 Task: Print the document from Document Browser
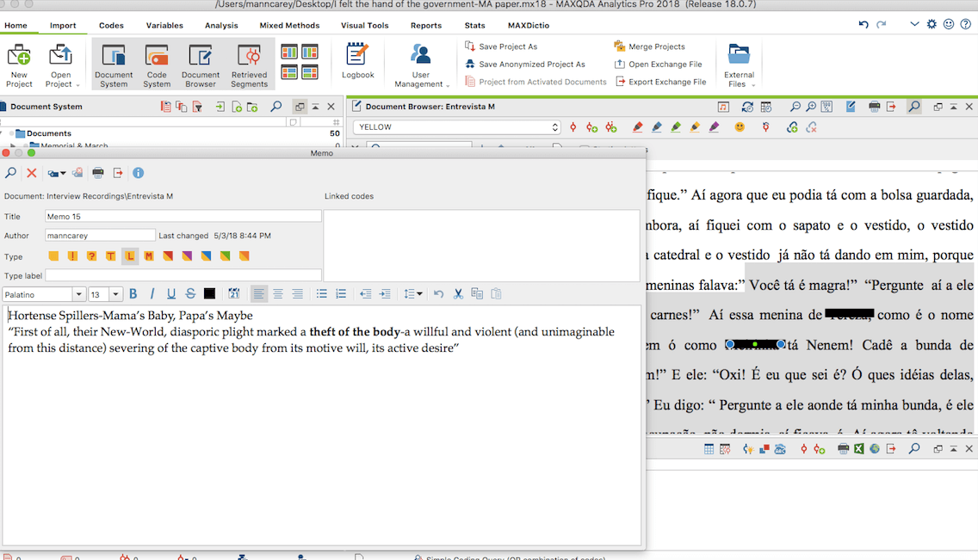click(x=875, y=107)
